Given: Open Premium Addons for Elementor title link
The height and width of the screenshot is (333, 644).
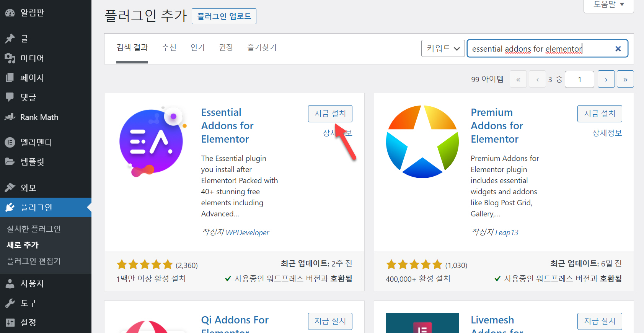Looking at the screenshot, I should pyautogui.click(x=497, y=126).
